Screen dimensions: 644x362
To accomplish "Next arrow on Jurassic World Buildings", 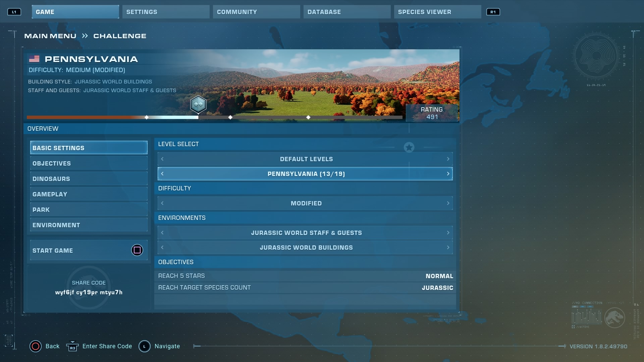I will [448, 247].
